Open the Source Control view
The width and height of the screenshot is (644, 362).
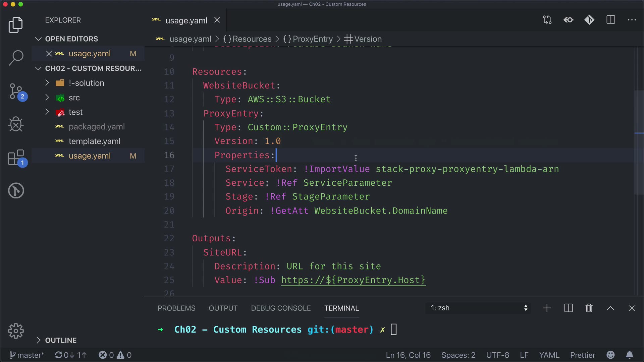click(16, 91)
